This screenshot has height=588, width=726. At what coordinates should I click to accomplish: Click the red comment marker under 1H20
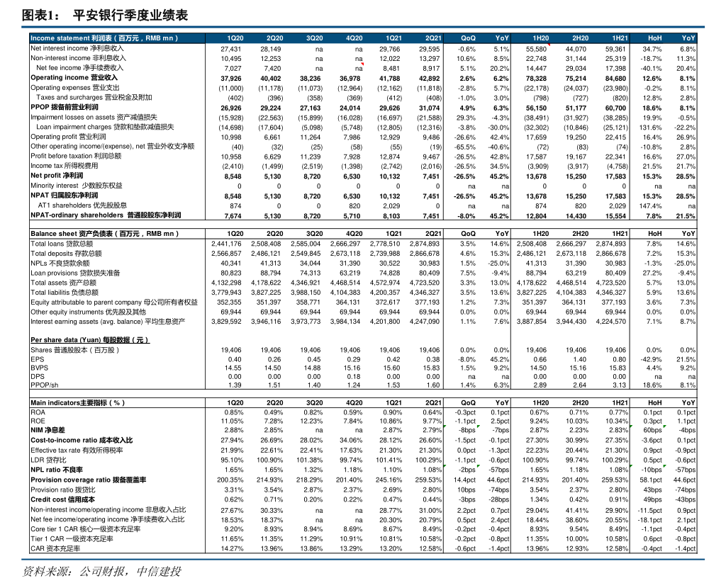coord(548,45)
